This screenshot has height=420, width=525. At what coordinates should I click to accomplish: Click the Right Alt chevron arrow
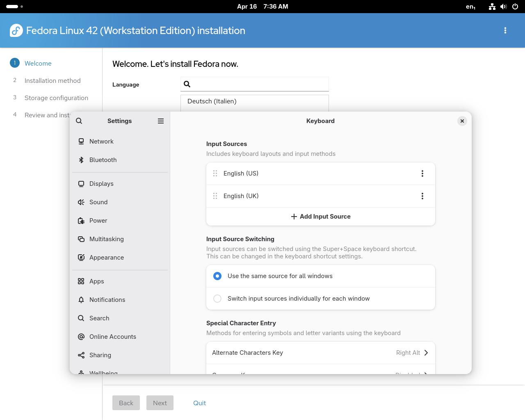pos(426,353)
